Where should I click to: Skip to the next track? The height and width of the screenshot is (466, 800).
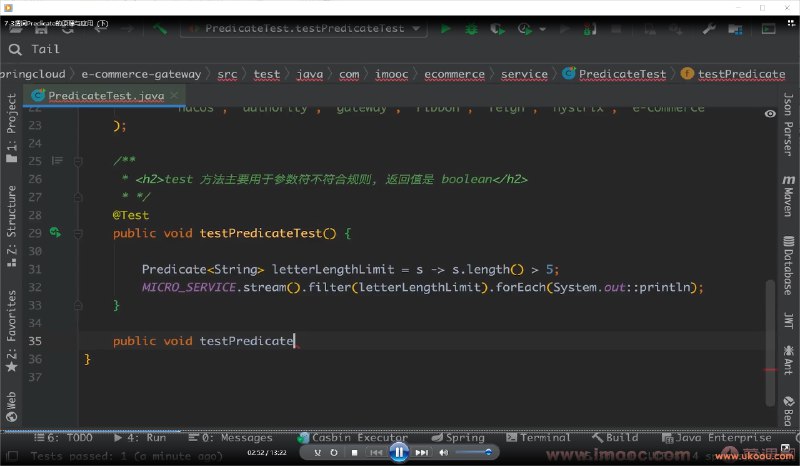click(421, 452)
